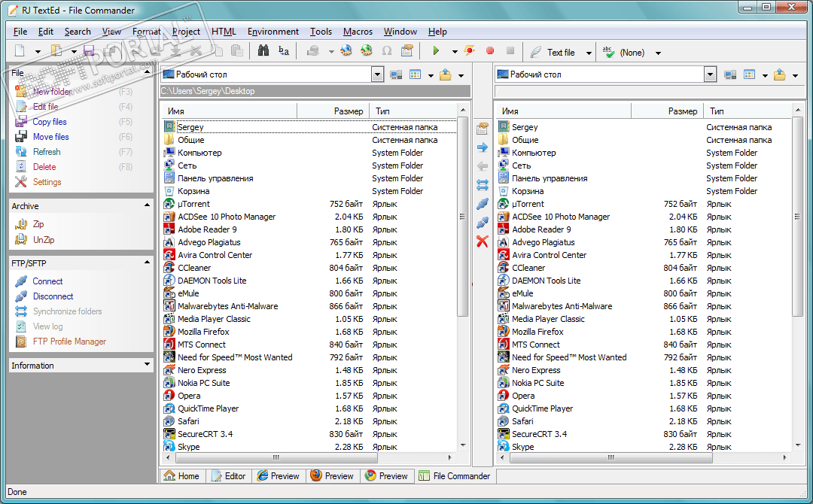Click the double-arrow synchronize icon in middle strip

coord(483,185)
